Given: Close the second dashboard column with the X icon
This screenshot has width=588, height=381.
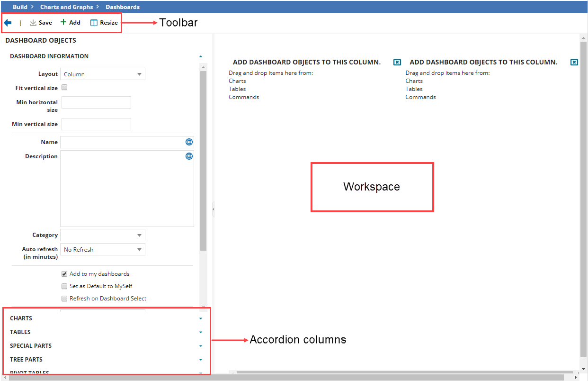Looking at the screenshot, I should pyautogui.click(x=574, y=62).
